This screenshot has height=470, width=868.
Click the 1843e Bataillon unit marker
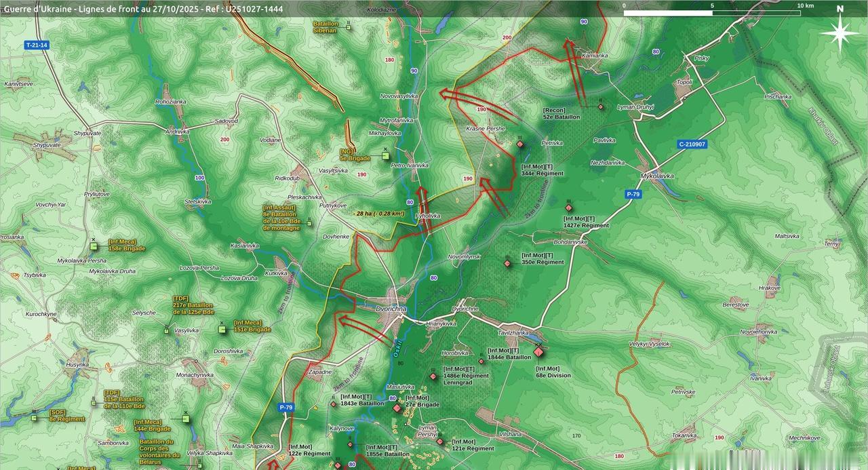coord(334,405)
